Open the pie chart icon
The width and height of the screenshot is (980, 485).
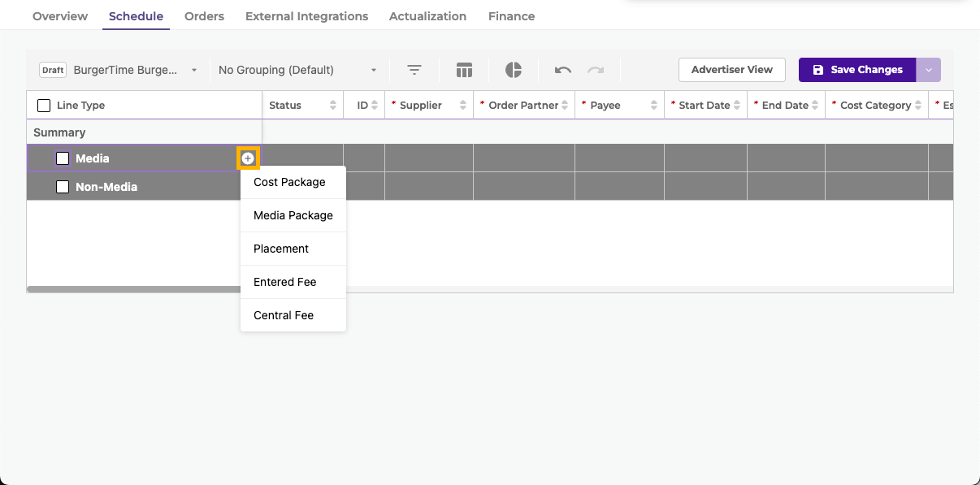click(514, 70)
